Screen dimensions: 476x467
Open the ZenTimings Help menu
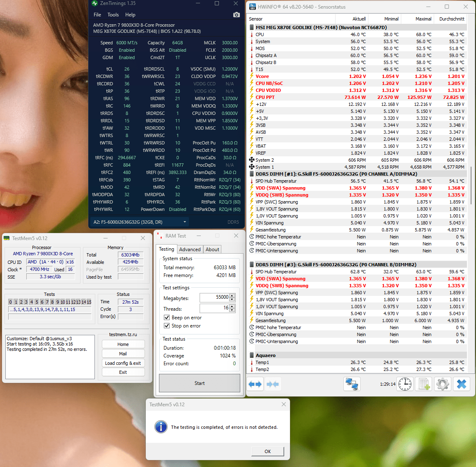click(x=130, y=15)
